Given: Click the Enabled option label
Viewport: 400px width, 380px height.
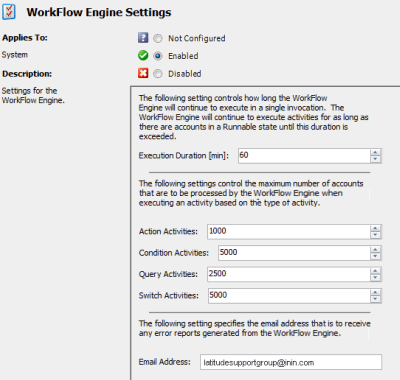Looking at the screenshot, I should point(183,56).
